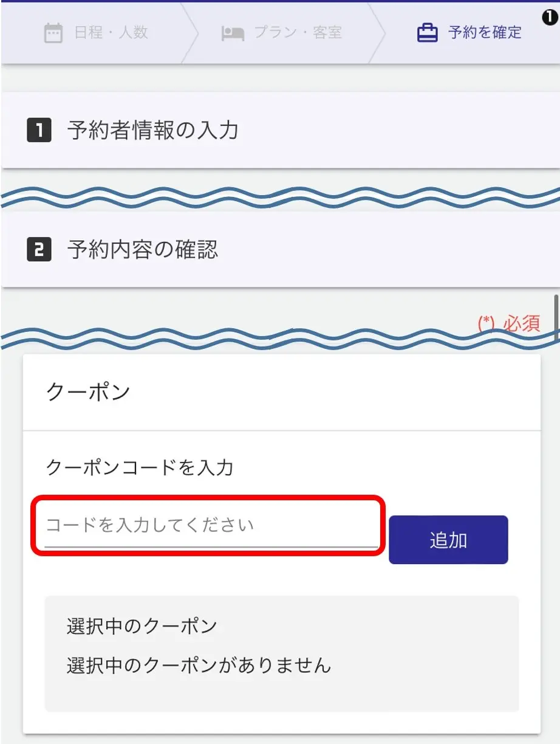Click the black notification badge at top right
The height and width of the screenshot is (744, 560).
click(x=548, y=19)
